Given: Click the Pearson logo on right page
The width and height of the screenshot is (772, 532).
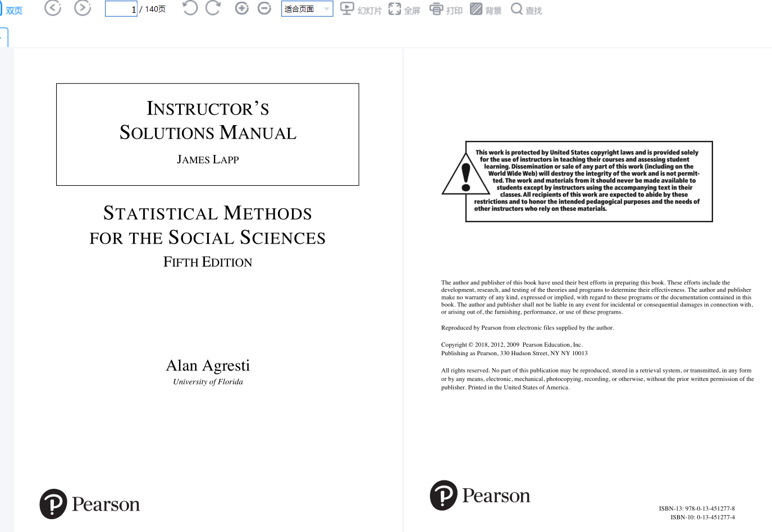Looking at the screenshot, I should [480, 496].
